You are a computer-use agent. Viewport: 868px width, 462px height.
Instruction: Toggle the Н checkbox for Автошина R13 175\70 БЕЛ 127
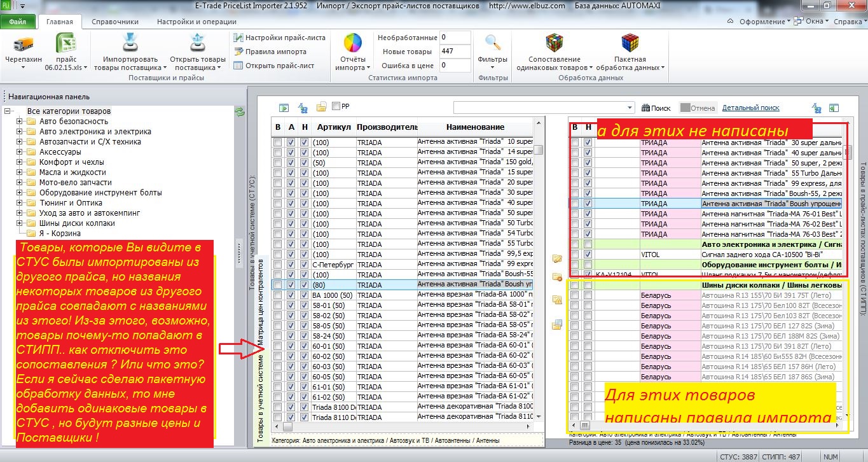pyautogui.click(x=588, y=326)
